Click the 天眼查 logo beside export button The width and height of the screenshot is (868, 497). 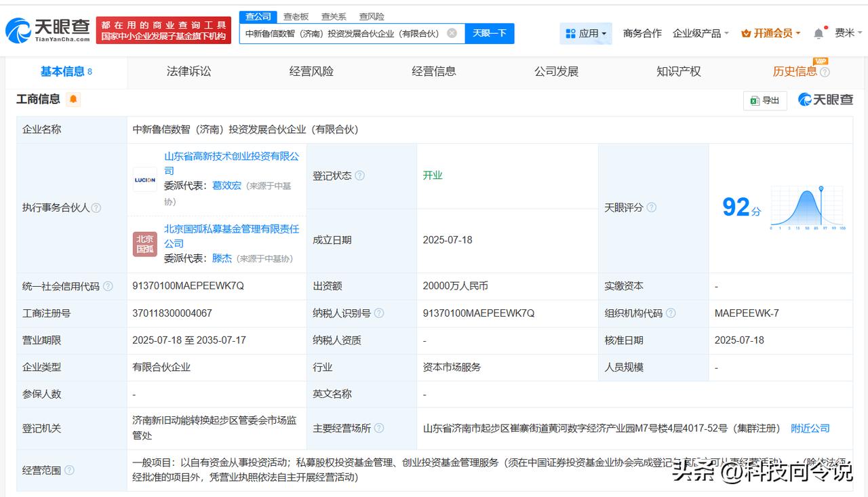point(825,100)
